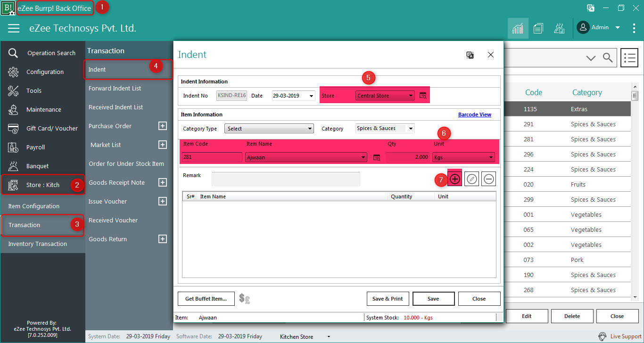This screenshot has height=343, width=644.
Task: Open the statistics chart icon in header
Action: point(518,28)
